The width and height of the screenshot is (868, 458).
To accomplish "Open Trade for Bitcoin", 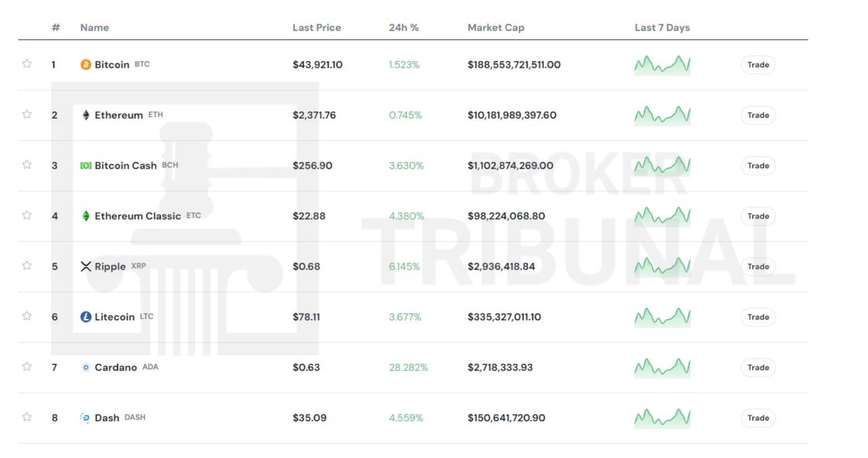I will [x=758, y=64].
